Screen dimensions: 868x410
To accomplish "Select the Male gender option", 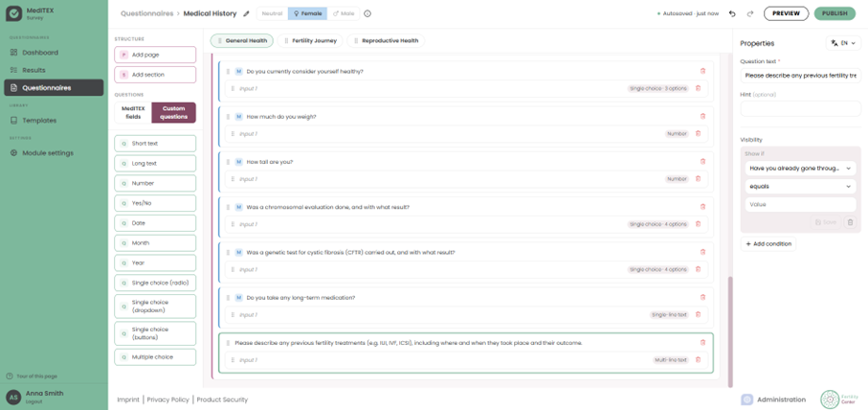I will pyautogui.click(x=344, y=13).
